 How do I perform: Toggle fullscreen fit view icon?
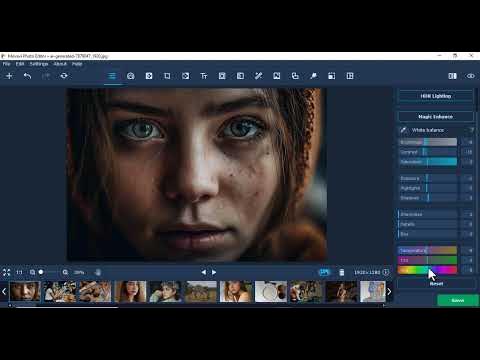6,272
